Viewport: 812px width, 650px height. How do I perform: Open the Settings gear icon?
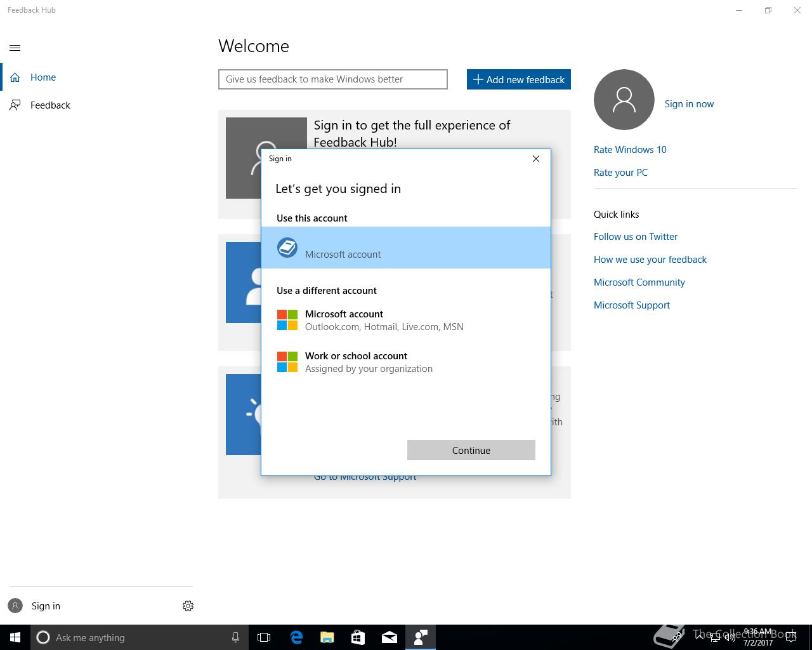pyautogui.click(x=188, y=606)
